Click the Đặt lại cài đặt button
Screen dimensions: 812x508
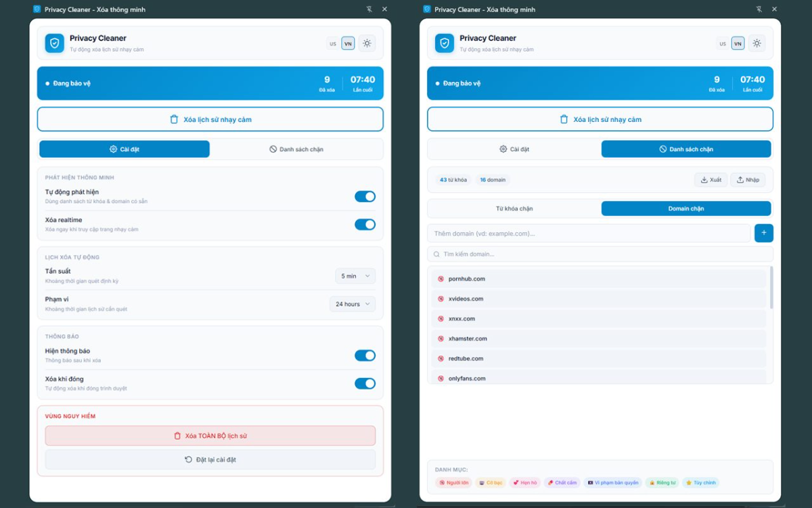click(210, 459)
